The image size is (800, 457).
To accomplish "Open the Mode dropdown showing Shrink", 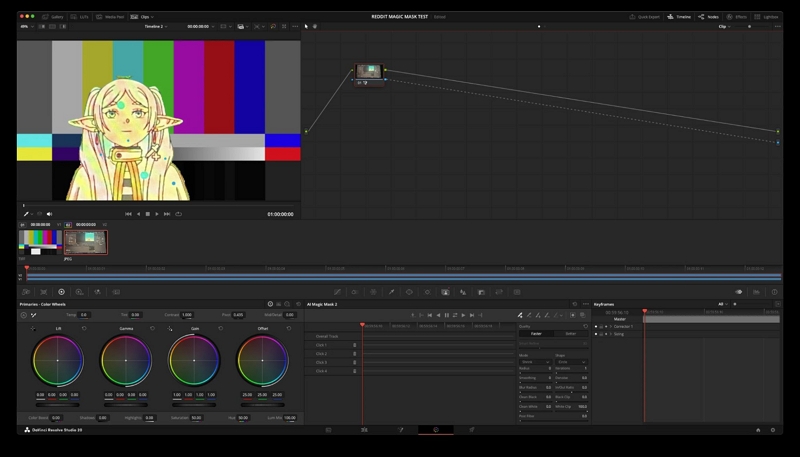I will point(535,362).
